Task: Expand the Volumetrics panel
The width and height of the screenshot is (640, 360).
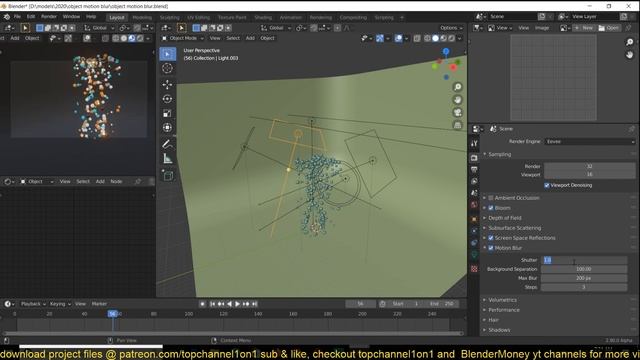Action: [x=502, y=300]
